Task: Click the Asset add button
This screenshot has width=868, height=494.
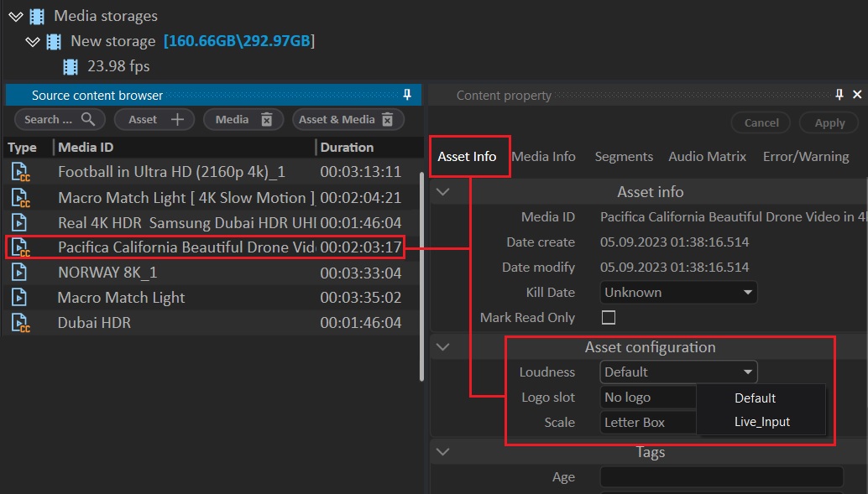Action: pyautogui.click(x=154, y=119)
